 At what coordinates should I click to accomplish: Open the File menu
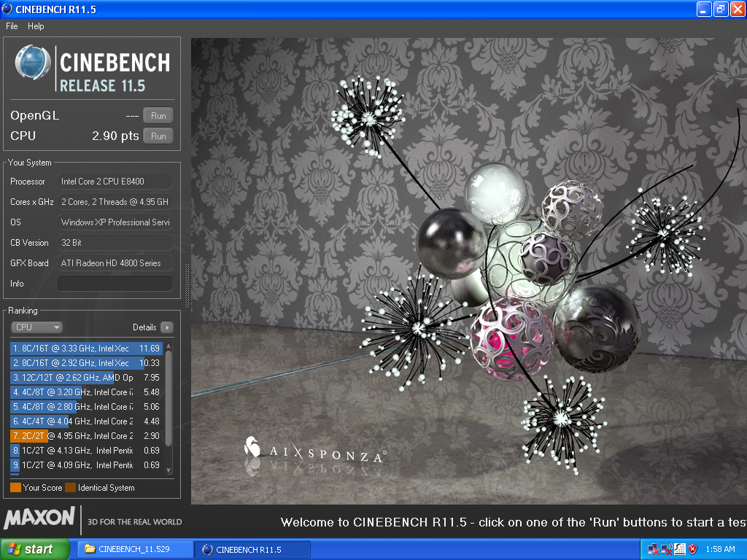coord(12,26)
